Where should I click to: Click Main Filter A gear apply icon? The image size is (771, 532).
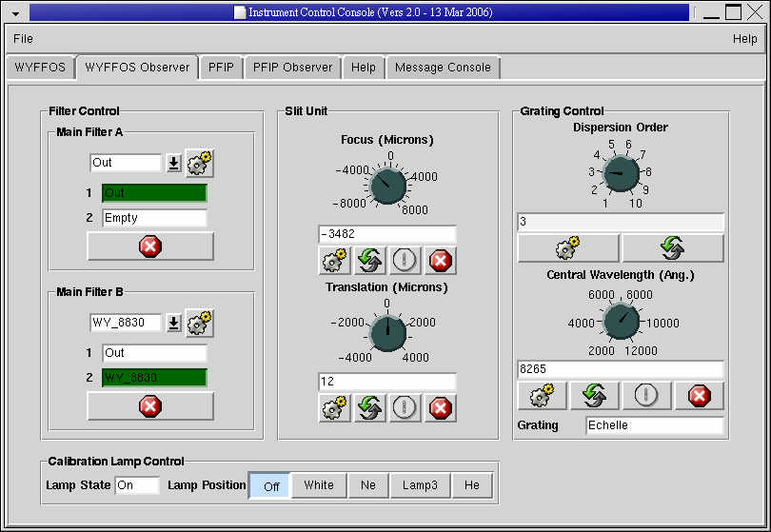tap(199, 164)
